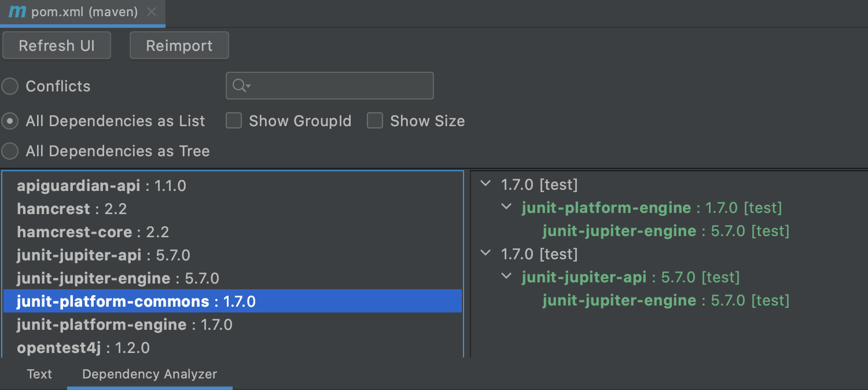The width and height of the screenshot is (868, 390).
Task: Click the Reimport button
Action: coord(179,46)
